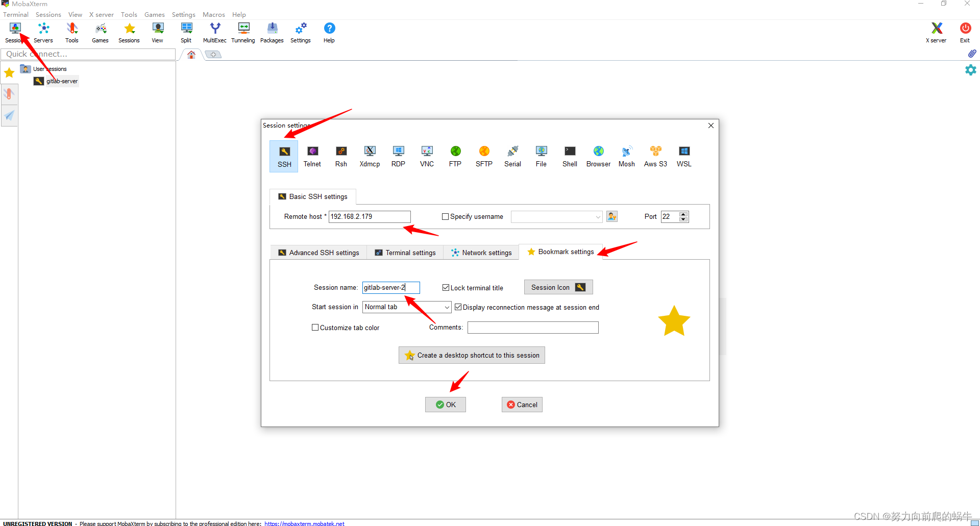Switch to Network settings tab
The image size is (980, 526).
click(481, 253)
